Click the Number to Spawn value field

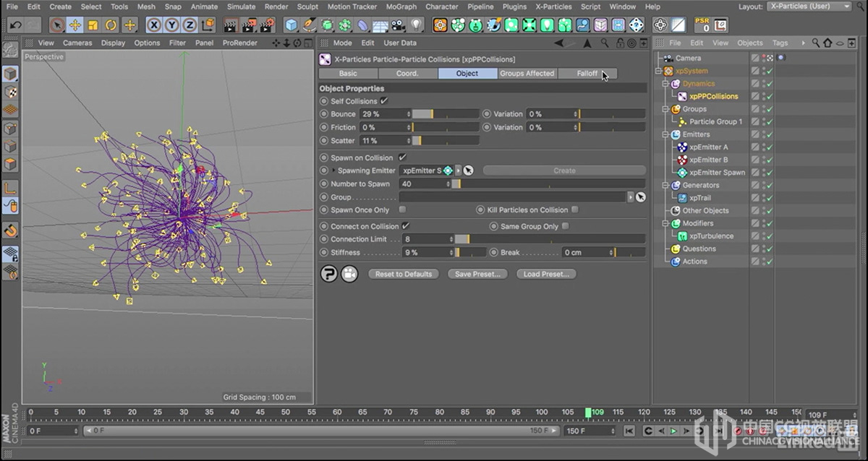[x=425, y=184]
